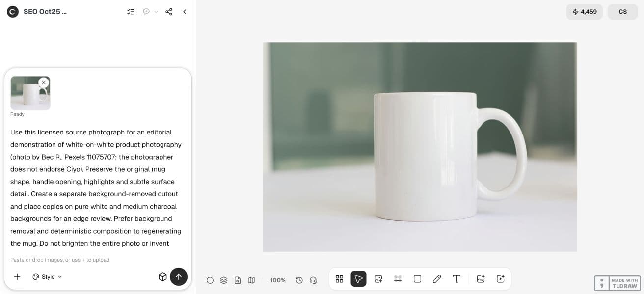Viewport: 644px width, 294px height.
Task: Click the AI video generation tool
Action: [x=501, y=279]
